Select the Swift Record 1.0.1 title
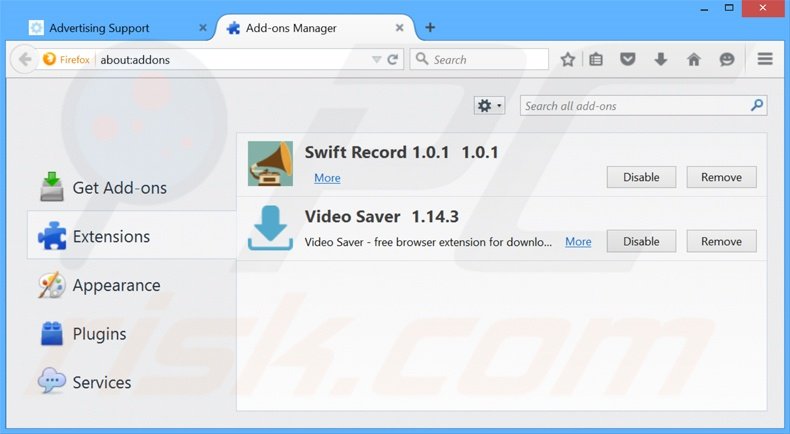Viewport: 790px width, 434px height. [x=401, y=152]
